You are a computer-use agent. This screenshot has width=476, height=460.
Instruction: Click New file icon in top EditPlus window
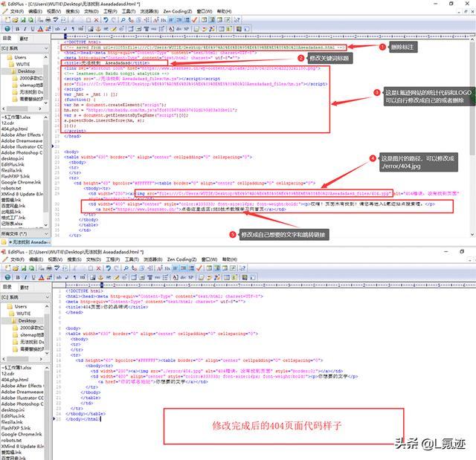pos(7,20)
